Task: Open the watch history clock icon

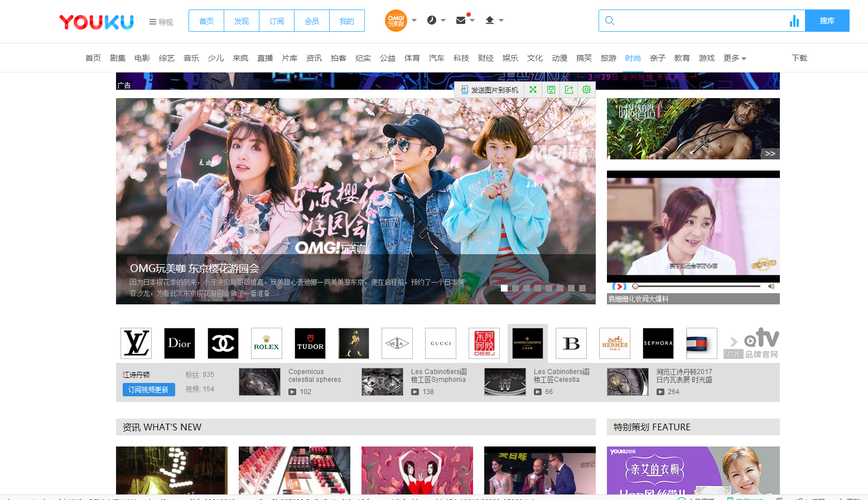Action: (x=432, y=20)
